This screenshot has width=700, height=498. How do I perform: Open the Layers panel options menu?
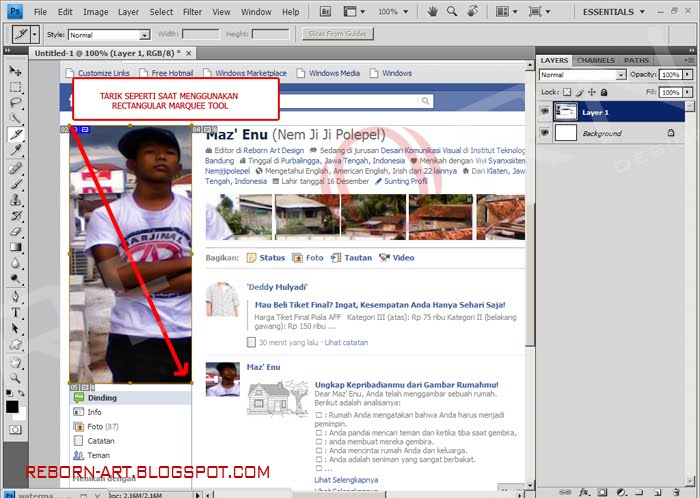click(688, 60)
